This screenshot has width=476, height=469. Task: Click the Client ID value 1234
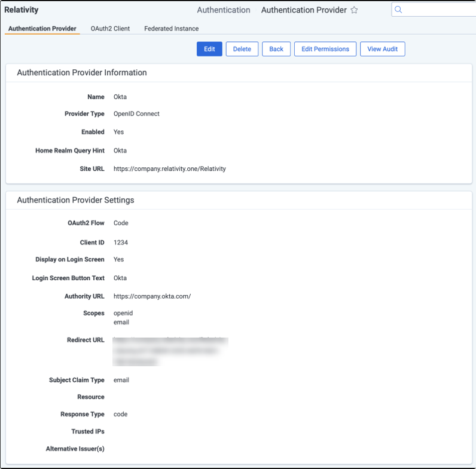121,243
